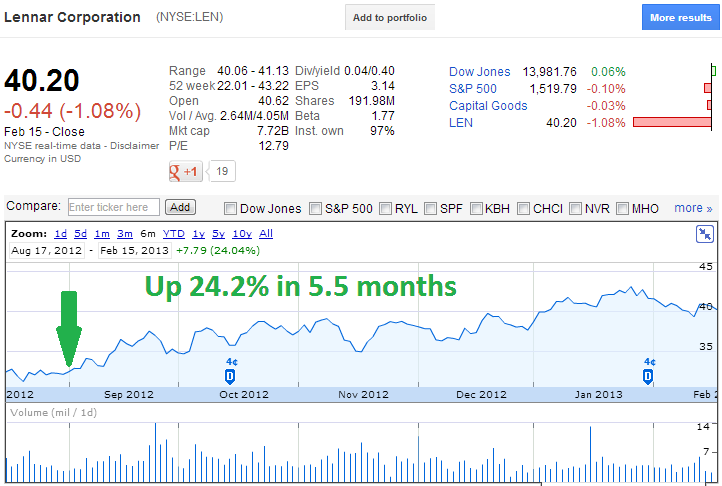This screenshot has height=486, width=722.
Task: Click the Google +1 icon
Action: click(186, 171)
